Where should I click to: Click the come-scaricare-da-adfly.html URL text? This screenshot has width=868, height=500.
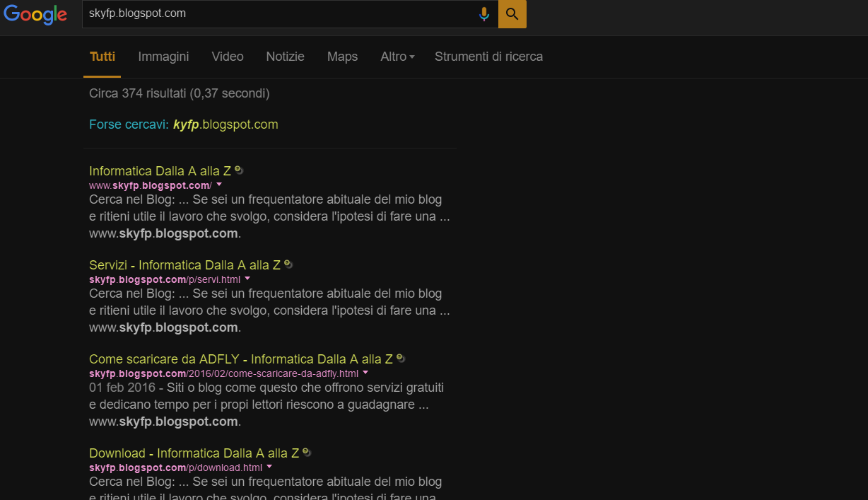[224, 373]
